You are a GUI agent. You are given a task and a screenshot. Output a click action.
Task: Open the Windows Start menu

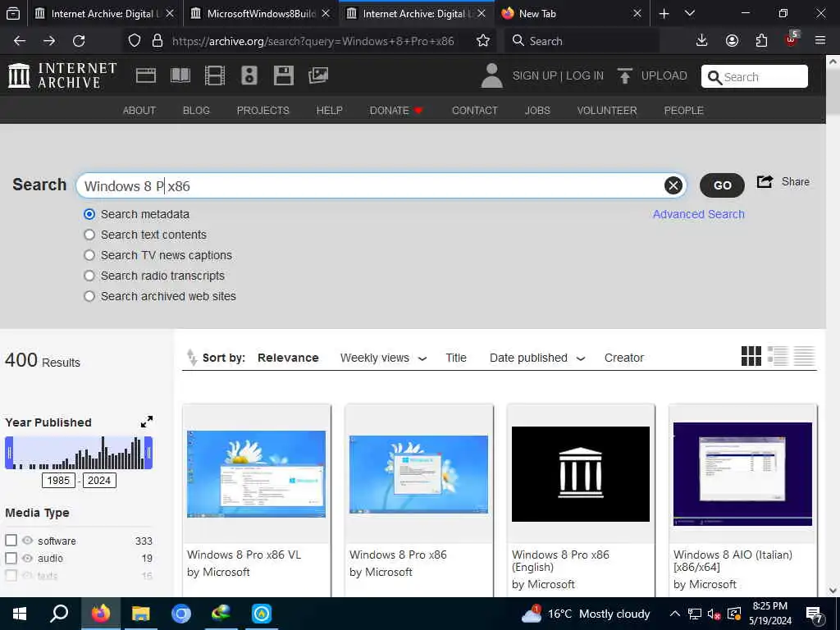[20, 614]
